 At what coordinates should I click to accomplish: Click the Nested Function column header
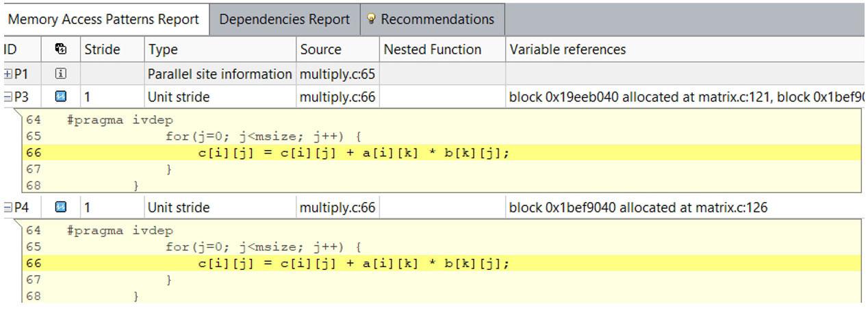pyautogui.click(x=432, y=49)
